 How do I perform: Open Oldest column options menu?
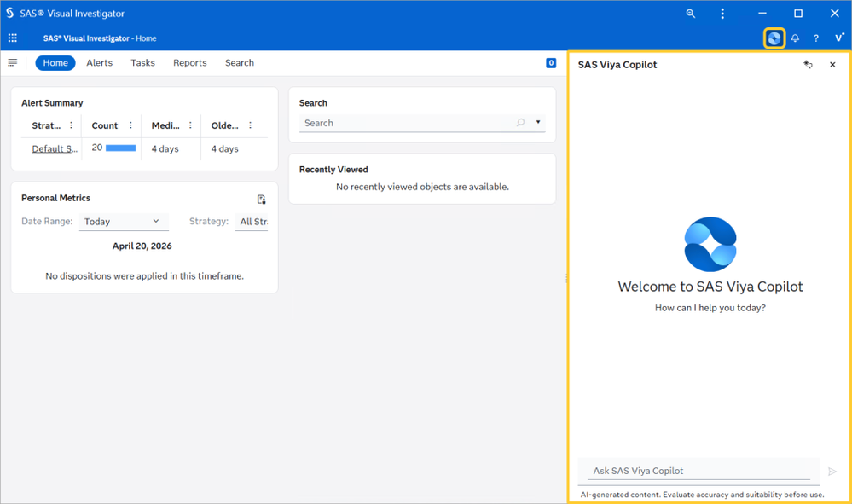[x=250, y=125]
